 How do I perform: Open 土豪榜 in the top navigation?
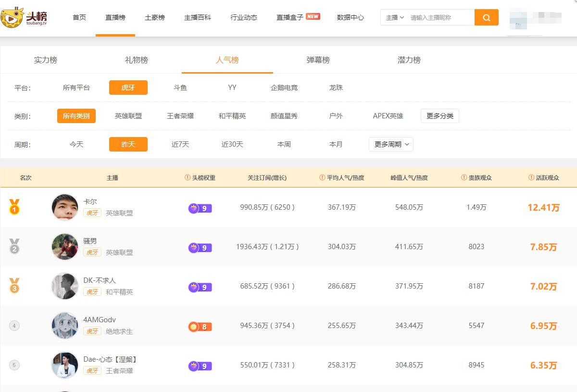(155, 17)
